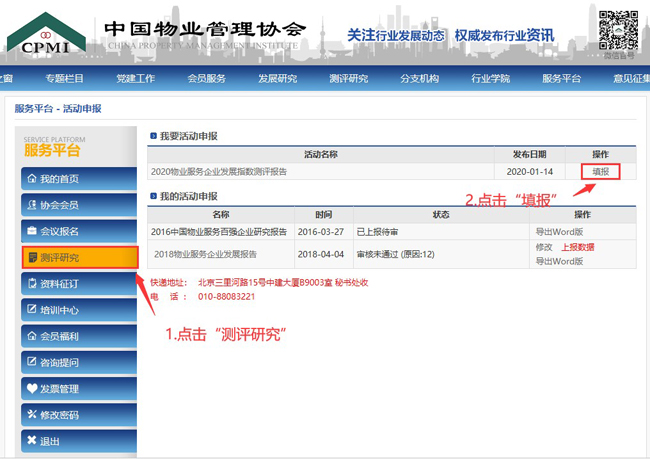
Task: Click 修改 for the 2018 report
Action: [x=544, y=247]
